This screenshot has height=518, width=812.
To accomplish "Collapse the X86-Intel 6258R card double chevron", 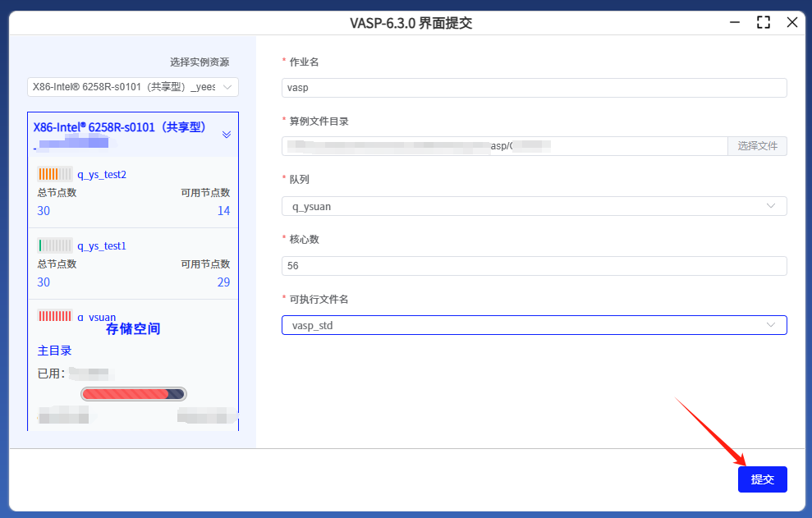I will (227, 134).
